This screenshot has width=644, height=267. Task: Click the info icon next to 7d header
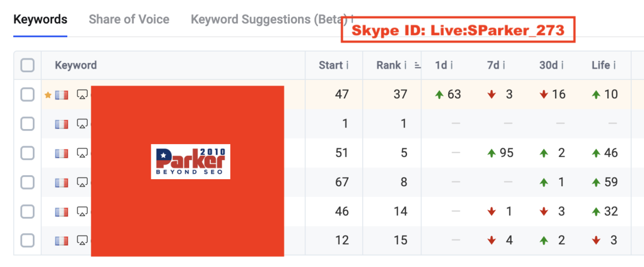tap(504, 65)
